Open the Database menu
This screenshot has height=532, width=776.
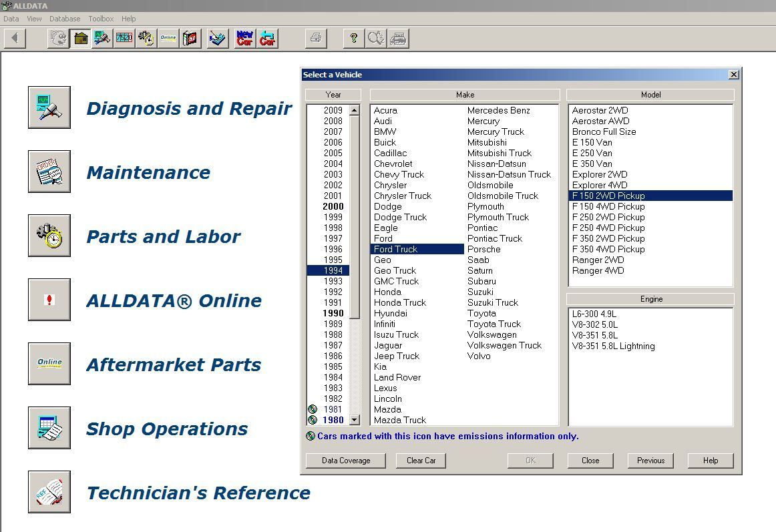tap(65, 19)
